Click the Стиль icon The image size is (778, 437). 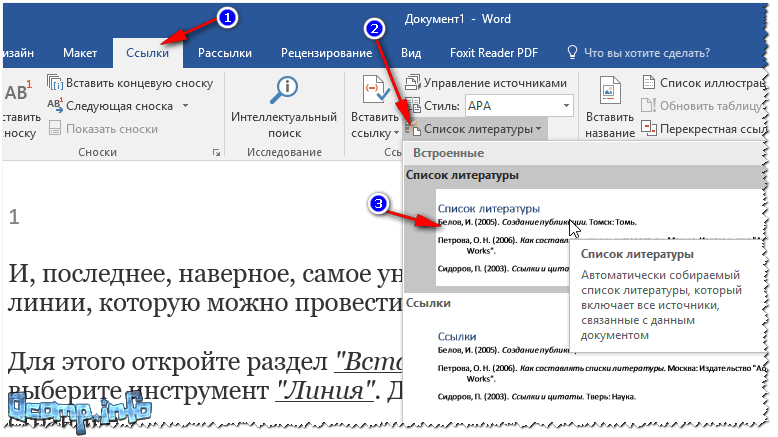point(413,105)
